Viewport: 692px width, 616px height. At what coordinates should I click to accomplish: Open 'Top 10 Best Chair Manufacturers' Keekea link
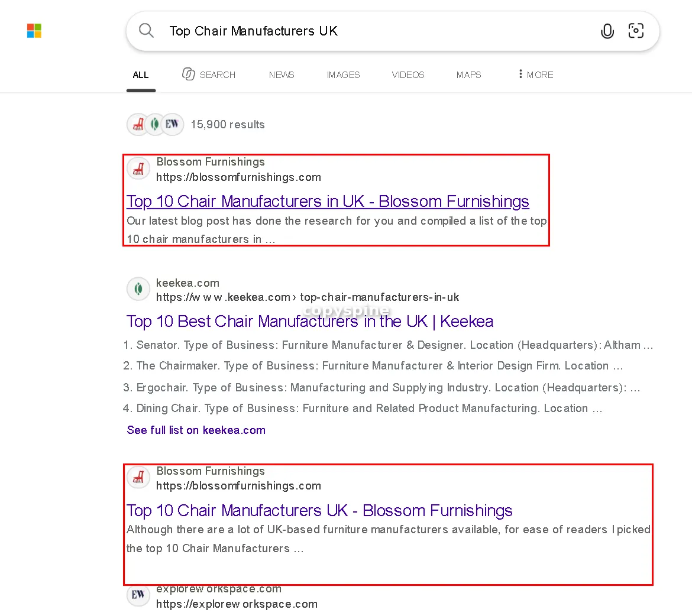[310, 321]
